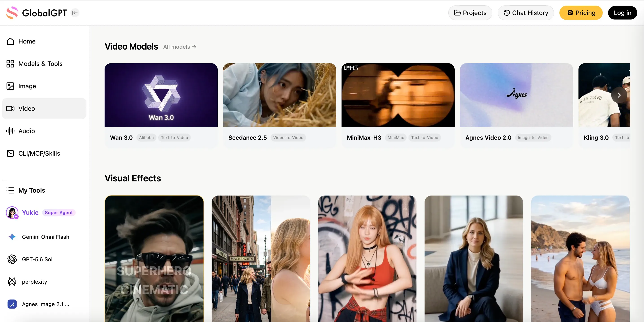Click the Audio waveform icon

pyautogui.click(x=10, y=131)
